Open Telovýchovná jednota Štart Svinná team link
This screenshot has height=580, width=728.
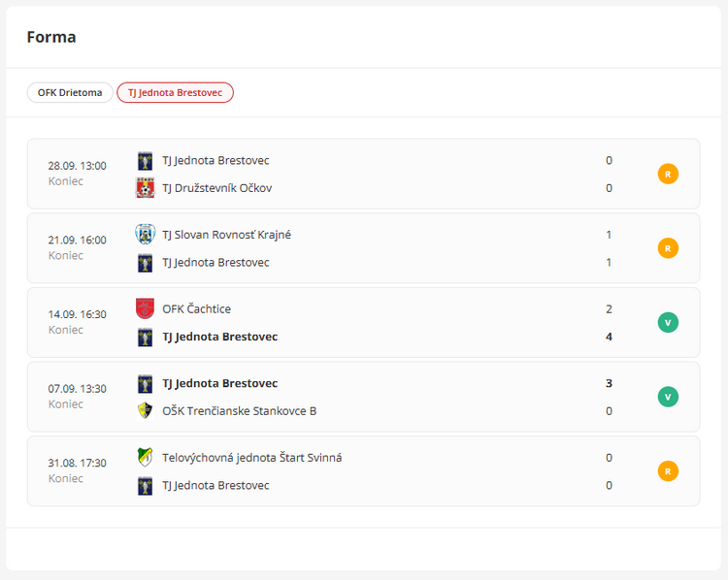point(251,458)
